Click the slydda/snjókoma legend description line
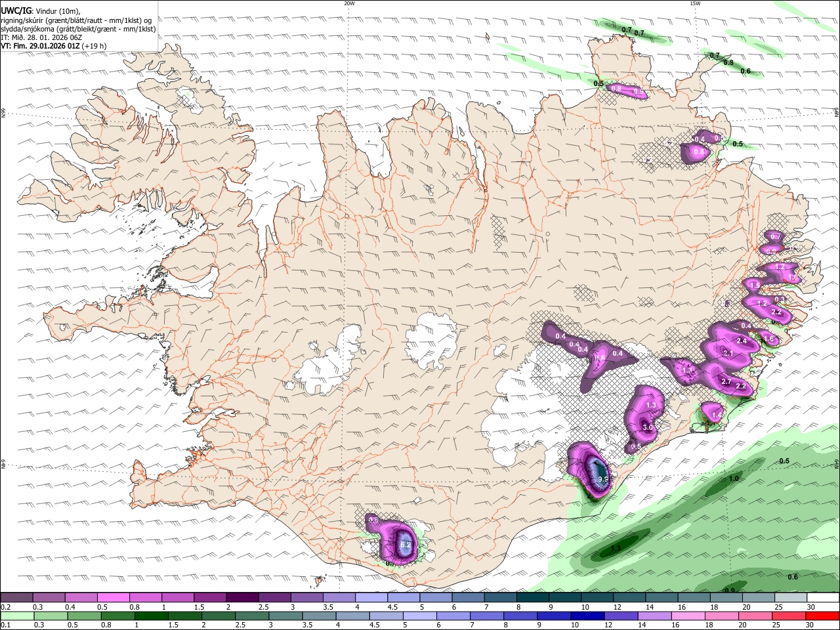Screen dimensions: 840x630 coord(78,29)
